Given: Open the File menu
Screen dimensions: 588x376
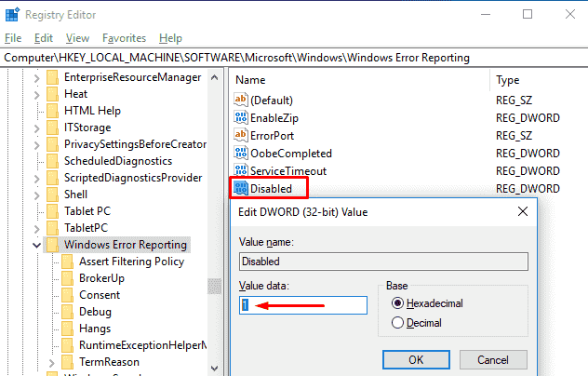Looking at the screenshot, I should (x=13, y=38).
